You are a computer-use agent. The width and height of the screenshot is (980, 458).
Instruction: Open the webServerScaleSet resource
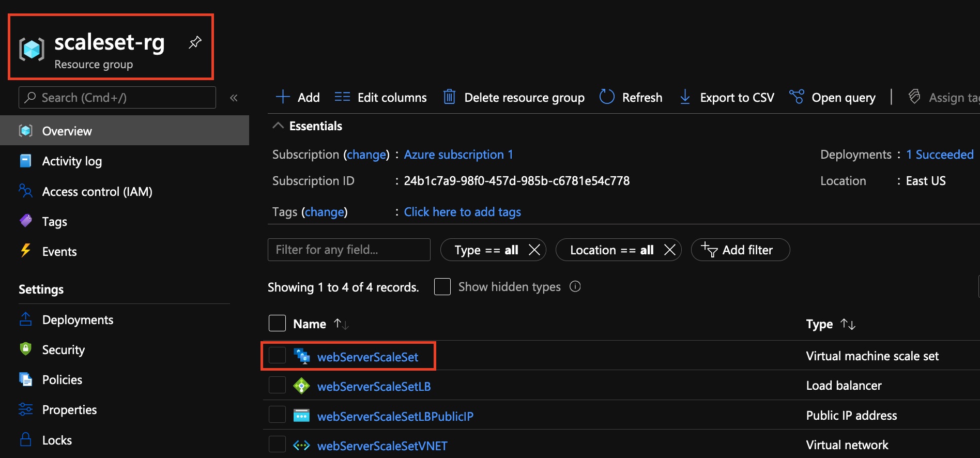(367, 357)
